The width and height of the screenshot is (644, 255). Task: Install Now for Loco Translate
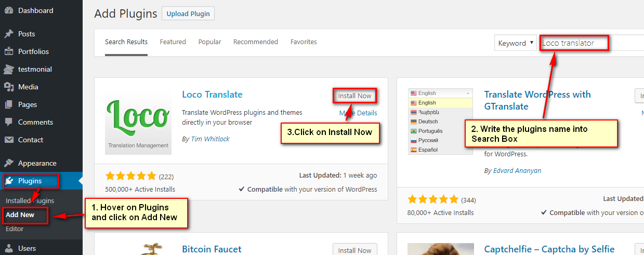click(354, 96)
